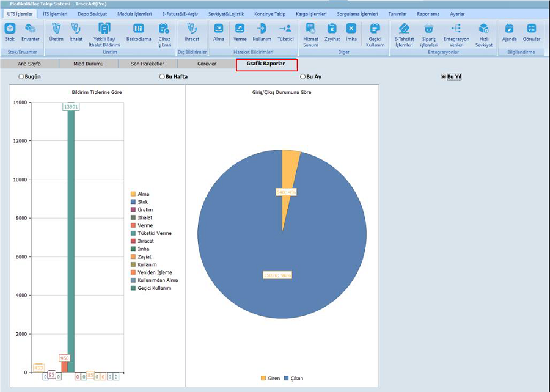Switch the chart period to Bu Ay
This screenshot has height=392, width=550.
(302, 76)
